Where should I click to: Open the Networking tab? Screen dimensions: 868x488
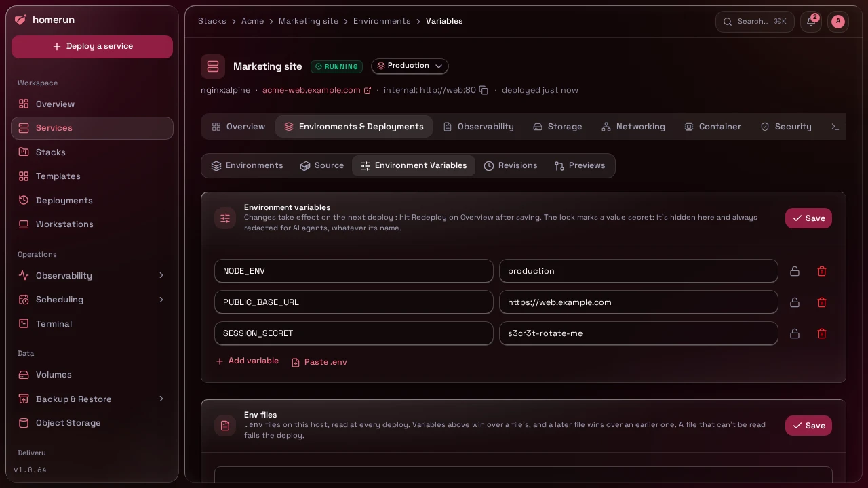click(633, 127)
